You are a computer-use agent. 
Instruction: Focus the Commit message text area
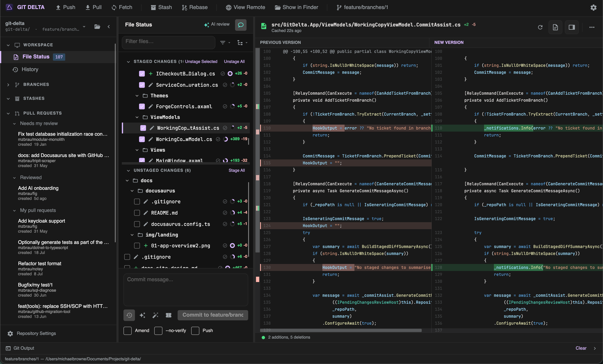pos(186,290)
